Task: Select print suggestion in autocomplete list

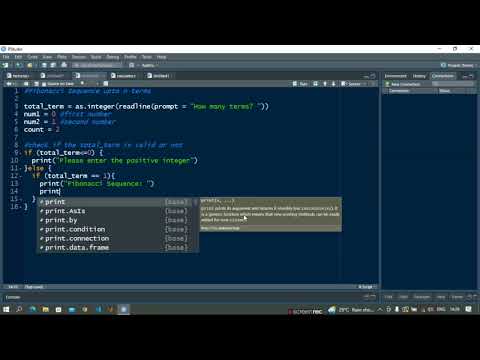Action: 114,202
